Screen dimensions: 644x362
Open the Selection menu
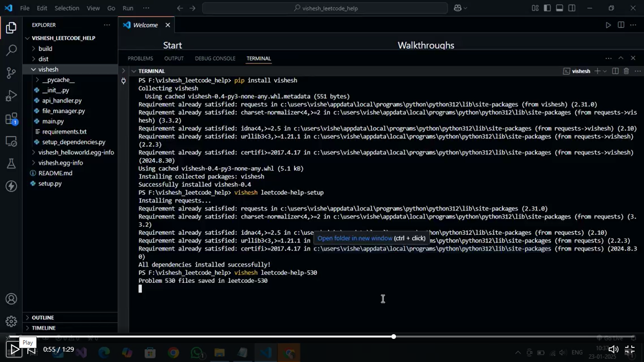tap(66, 8)
